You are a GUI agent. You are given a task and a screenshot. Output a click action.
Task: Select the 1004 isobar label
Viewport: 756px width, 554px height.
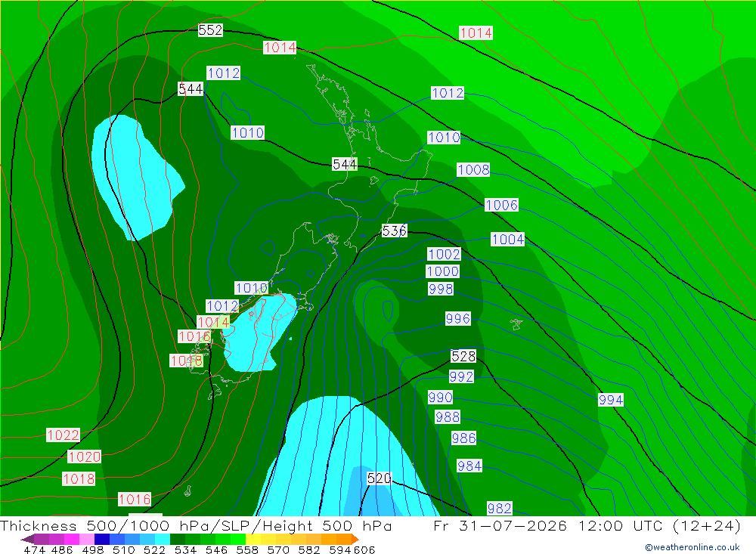click(x=508, y=239)
